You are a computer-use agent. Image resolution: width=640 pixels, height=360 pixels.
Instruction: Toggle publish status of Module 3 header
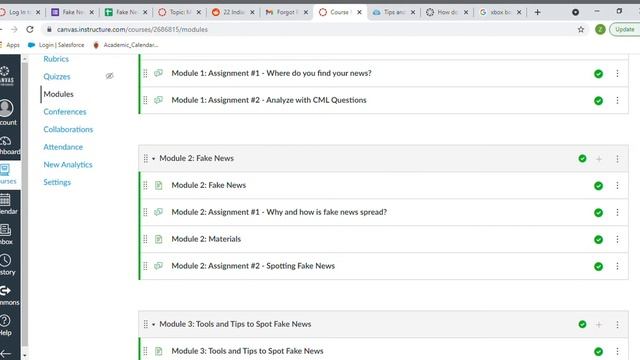click(582, 324)
